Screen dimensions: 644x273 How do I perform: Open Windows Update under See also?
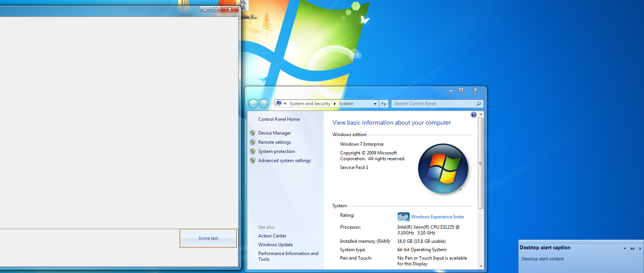276,245
